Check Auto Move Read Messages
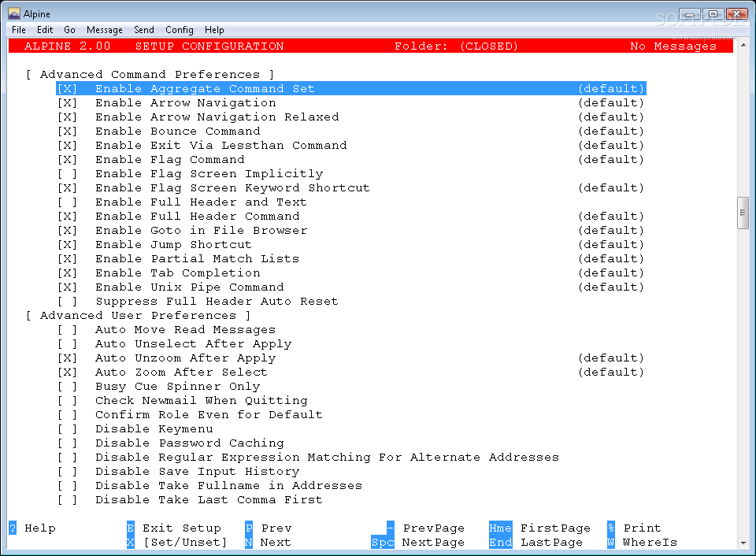This screenshot has height=556, width=756. tap(67, 330)
